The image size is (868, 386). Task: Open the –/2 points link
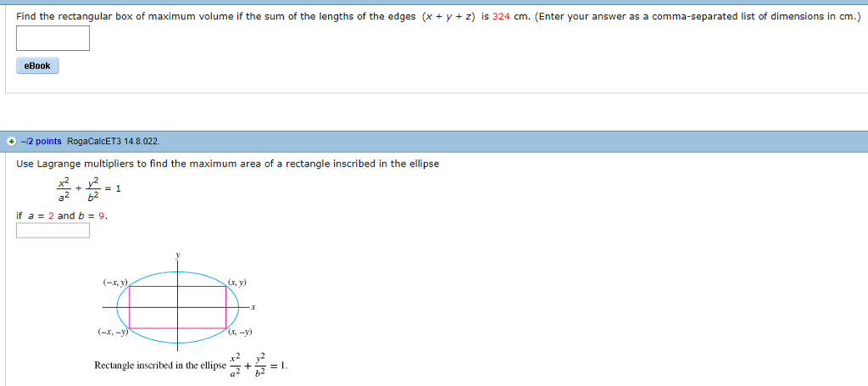(x=41, y=142)
